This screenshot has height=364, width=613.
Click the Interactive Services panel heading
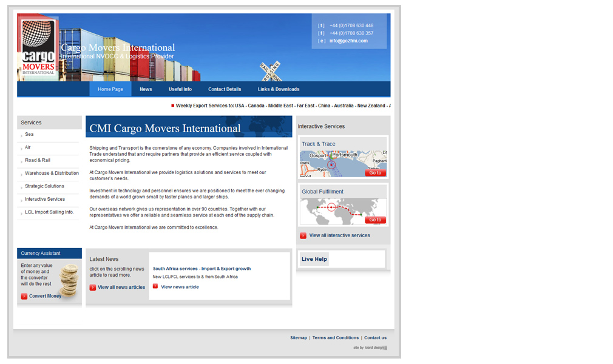click(x=321, y=126)
